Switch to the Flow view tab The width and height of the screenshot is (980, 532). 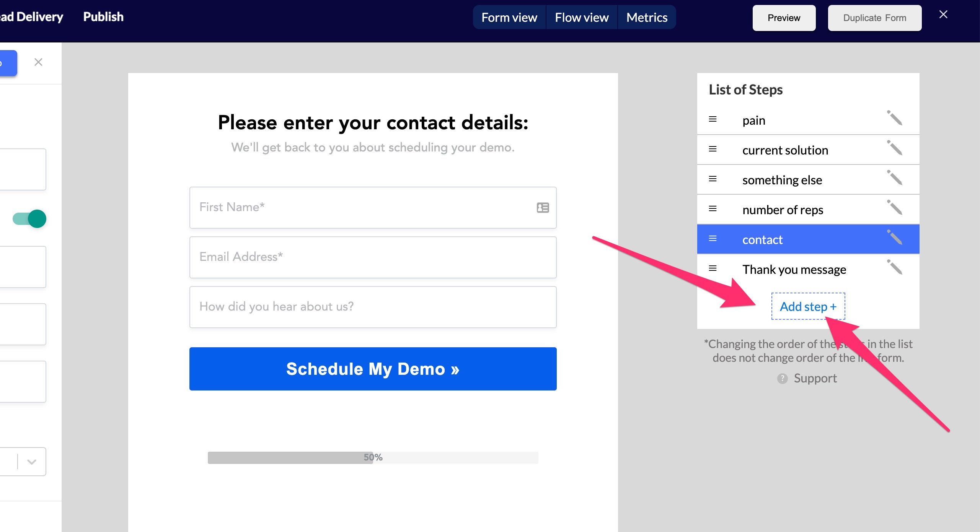point(581,18)
